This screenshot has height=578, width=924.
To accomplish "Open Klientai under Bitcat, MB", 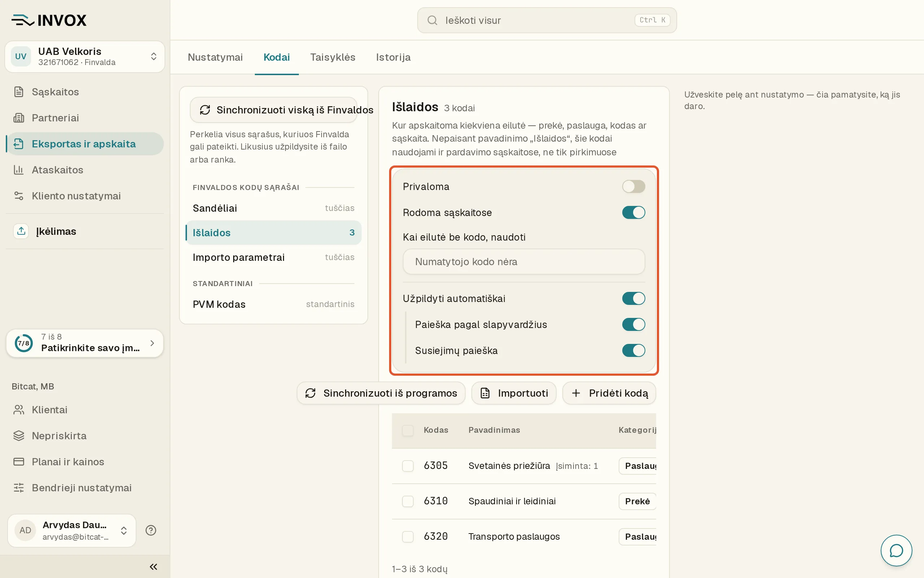I will pyautogui.click(x=85, y=410).
